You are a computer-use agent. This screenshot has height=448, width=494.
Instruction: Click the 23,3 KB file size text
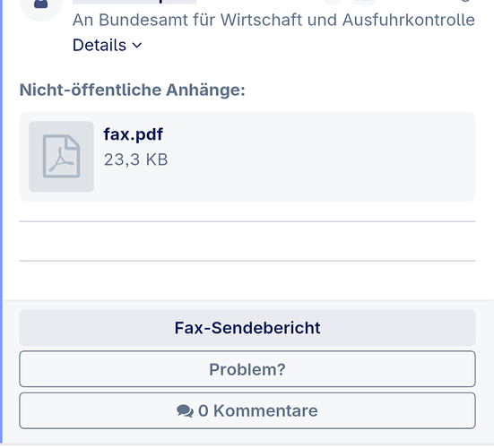135,159
